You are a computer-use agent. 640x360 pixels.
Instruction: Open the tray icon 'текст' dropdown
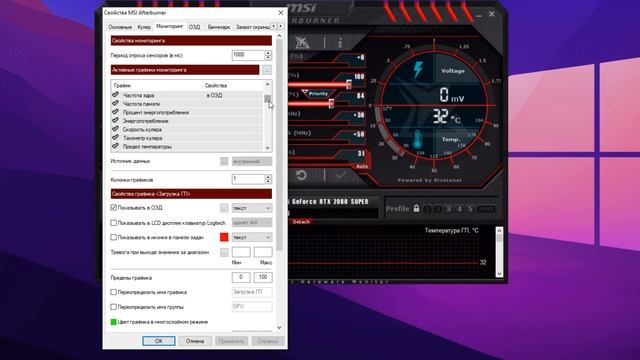point(252,237)
